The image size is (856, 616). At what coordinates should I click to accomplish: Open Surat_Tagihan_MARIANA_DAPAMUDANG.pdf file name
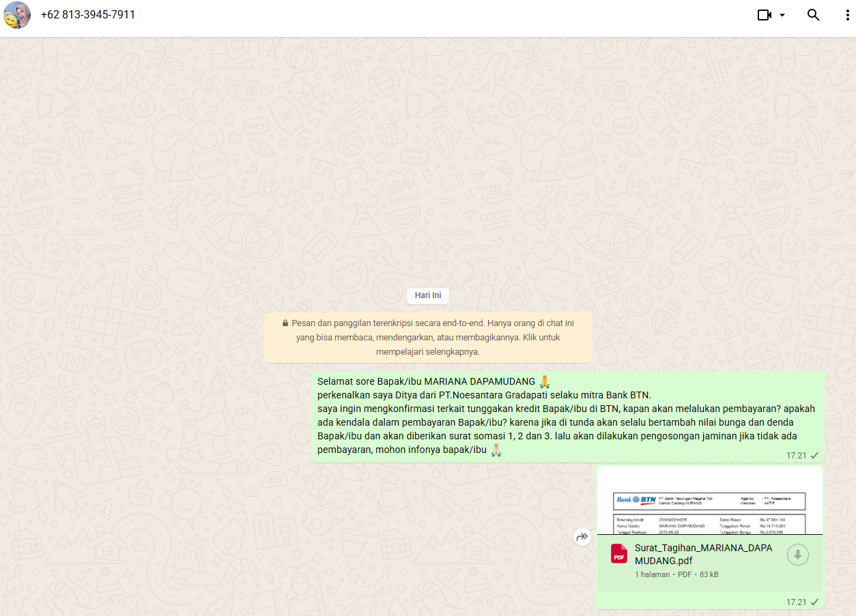point(703,554)
